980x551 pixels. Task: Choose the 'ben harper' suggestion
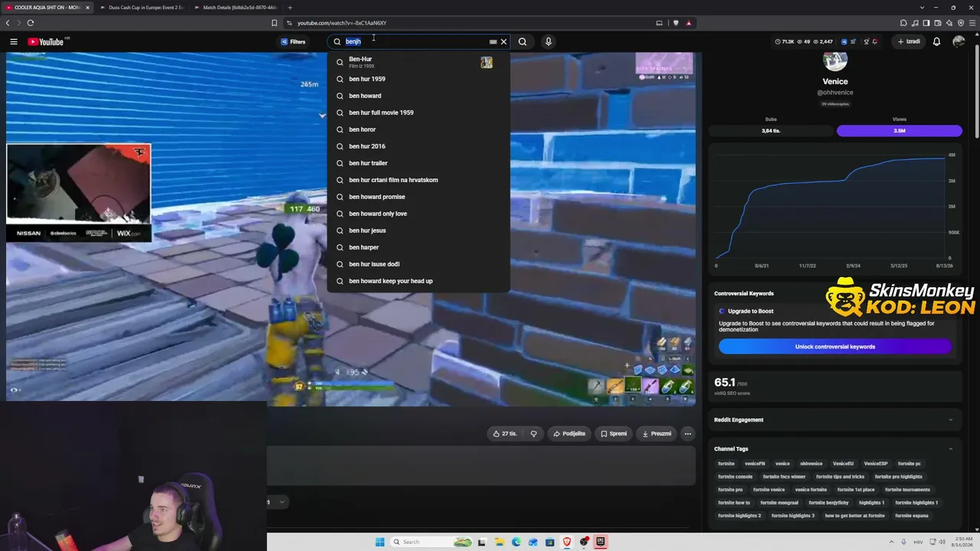pyautogui.click(x=418, y=247)
